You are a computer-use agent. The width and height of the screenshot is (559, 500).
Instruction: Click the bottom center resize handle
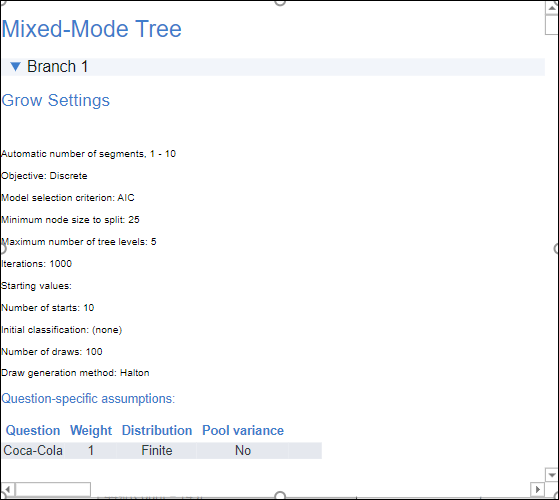click(x=280, y=496)
